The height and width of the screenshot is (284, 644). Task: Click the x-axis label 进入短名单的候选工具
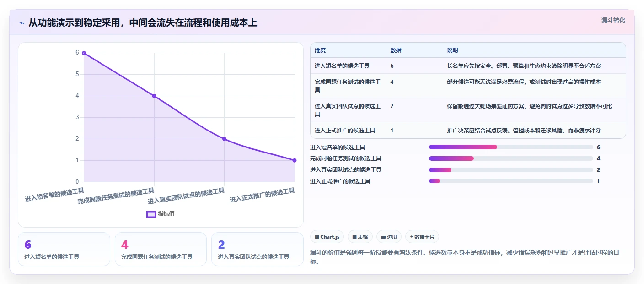point(54,195)
